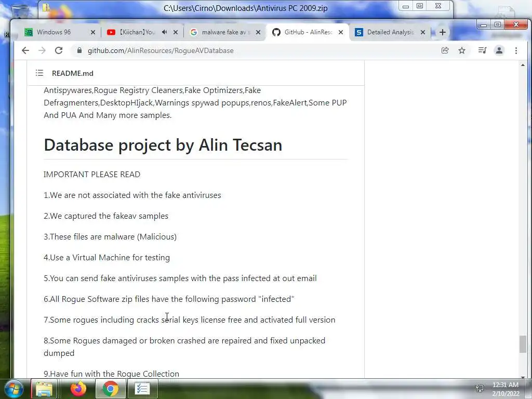532x399 pixels.
Task: Click the forward navigation arrow
Action: 42,50
